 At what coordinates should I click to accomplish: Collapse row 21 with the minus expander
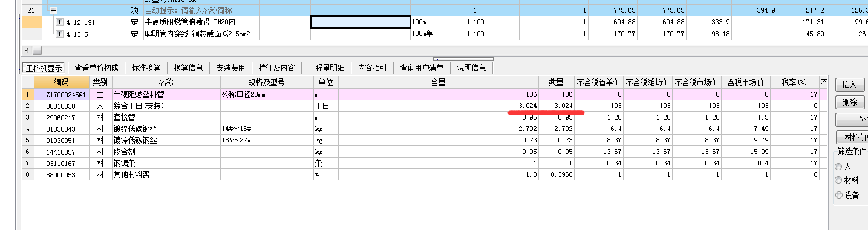[x=54, y=11]
